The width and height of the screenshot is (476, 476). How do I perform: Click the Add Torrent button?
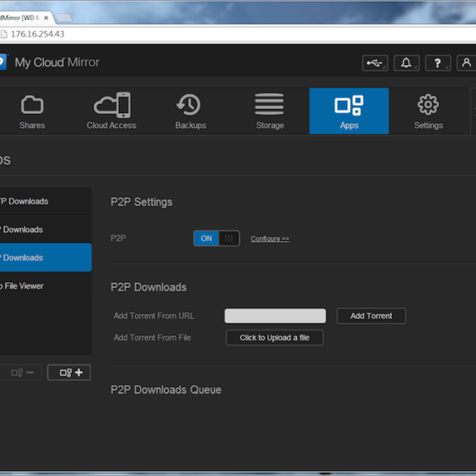pyautogui.click(x=371, y=316)
